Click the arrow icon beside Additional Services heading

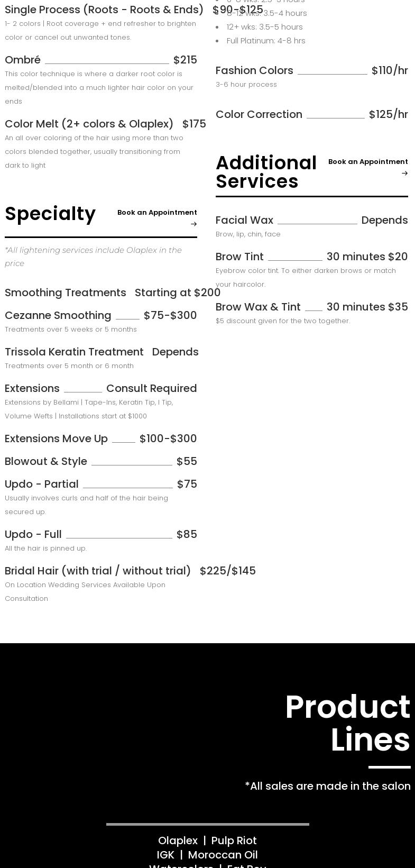tap(404, 173)
